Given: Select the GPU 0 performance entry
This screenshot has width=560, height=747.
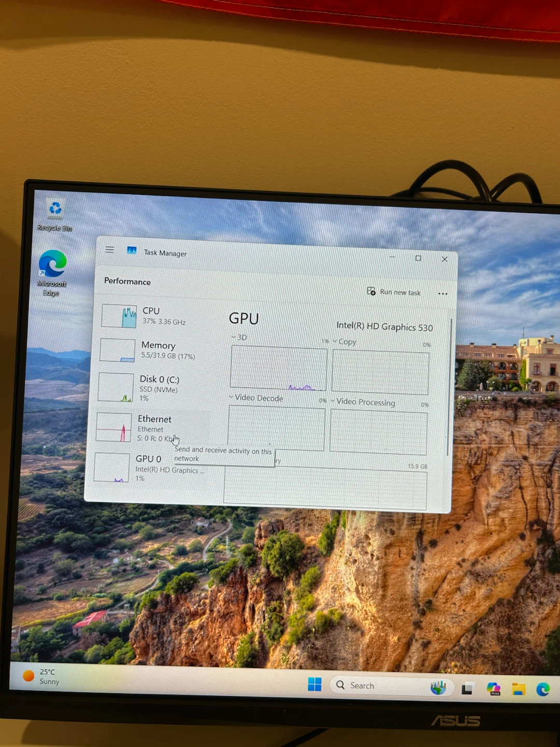Looking at the screenshot, I should pyautogui.click(x=150, y=467).
